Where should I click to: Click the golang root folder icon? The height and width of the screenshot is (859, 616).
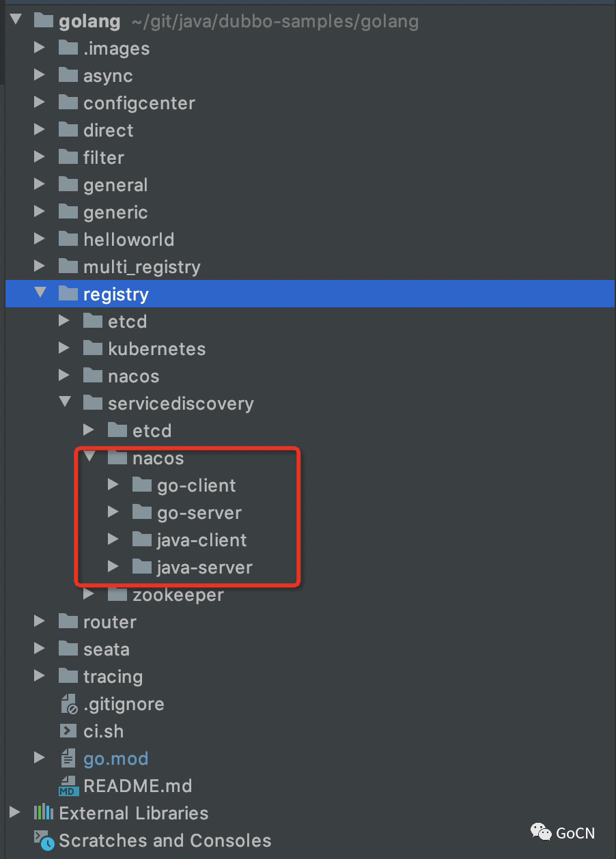[44, 21]
